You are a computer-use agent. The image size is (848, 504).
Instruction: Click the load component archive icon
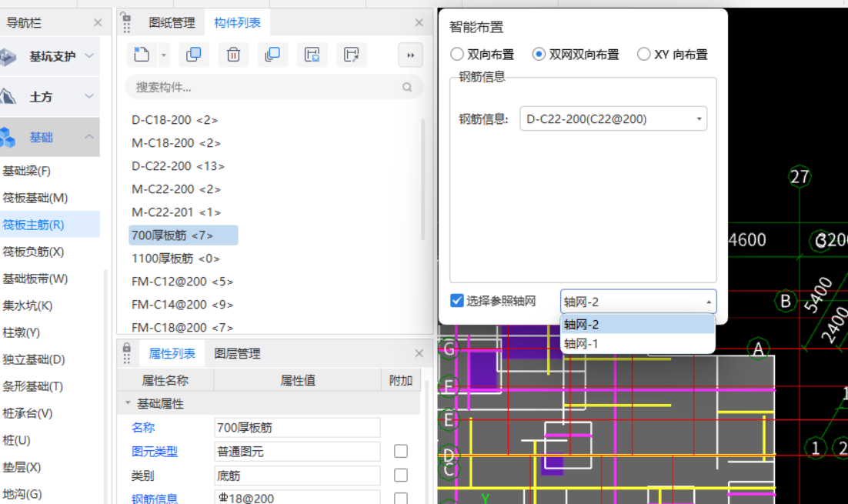click(x=352, y=55)
